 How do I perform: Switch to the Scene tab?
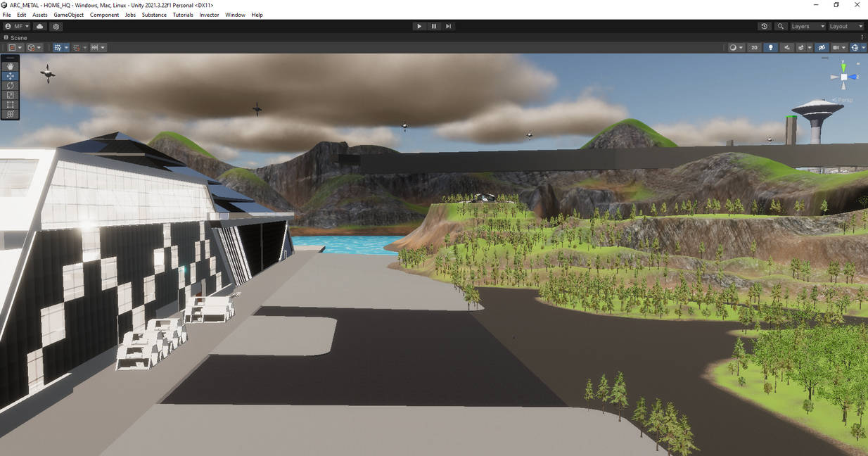coord(18,37)
